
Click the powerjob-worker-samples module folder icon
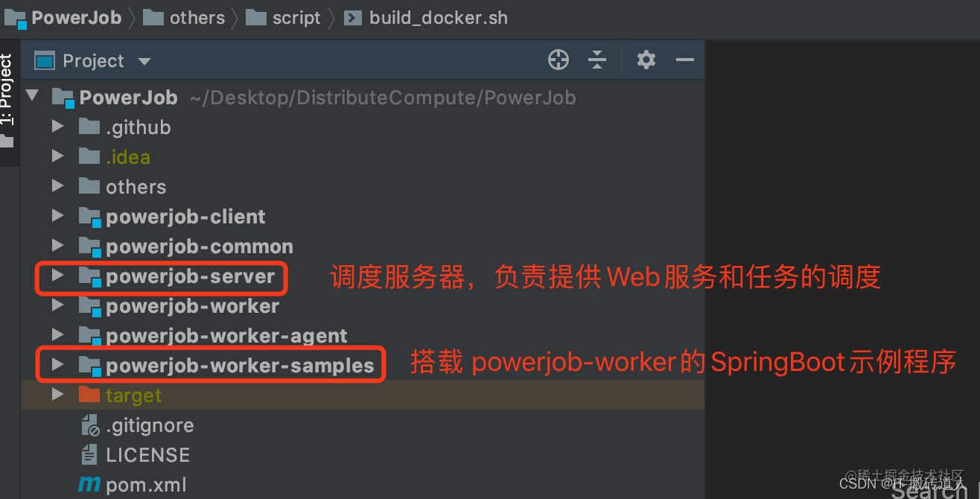89,366
